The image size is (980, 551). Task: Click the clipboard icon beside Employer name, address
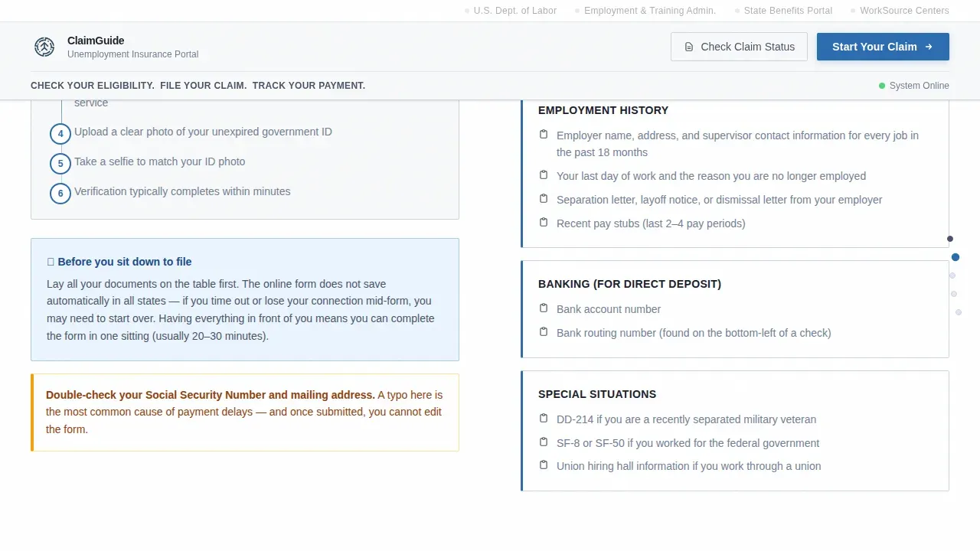point(544,135)
